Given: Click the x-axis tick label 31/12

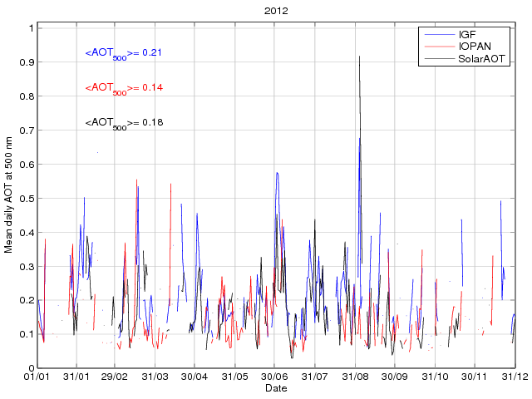Looking at the screenshot, I should (515, 377).
